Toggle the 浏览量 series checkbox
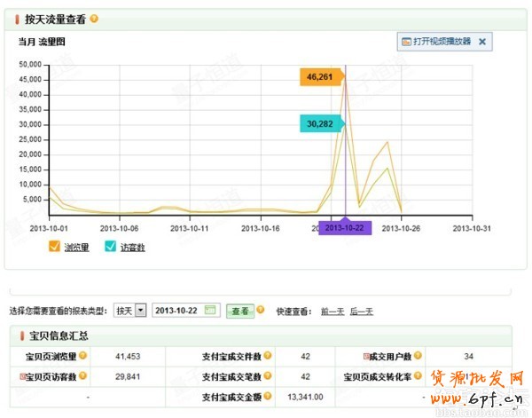Viewport: 532px width, 418px height. pyautogui.click(x=55, y=248)
